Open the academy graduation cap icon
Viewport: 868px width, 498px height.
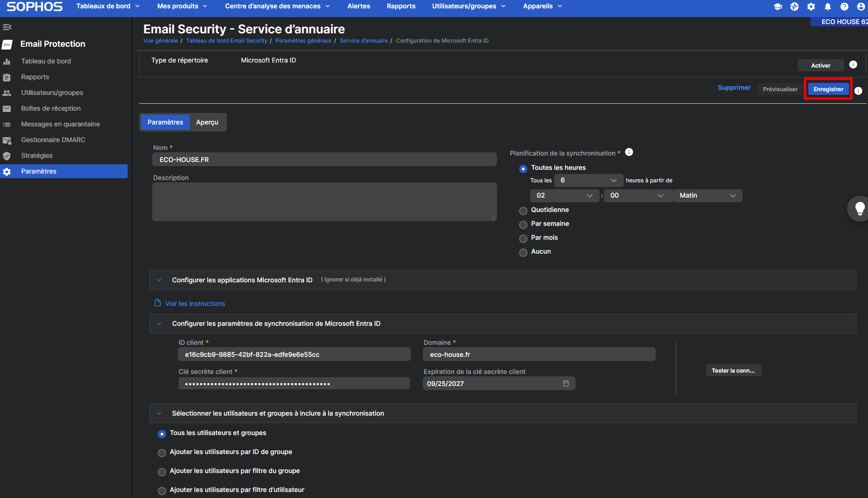tap(778, 6)
